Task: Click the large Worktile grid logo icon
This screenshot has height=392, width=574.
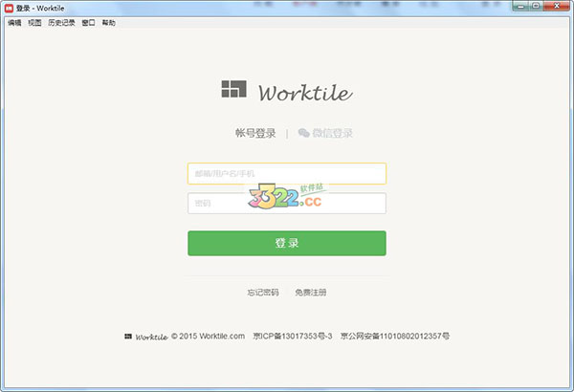Action: (234, 89)
